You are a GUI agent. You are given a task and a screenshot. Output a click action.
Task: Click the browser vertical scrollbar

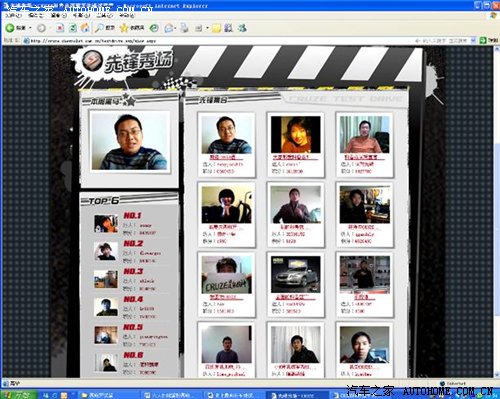pos(497,213)
